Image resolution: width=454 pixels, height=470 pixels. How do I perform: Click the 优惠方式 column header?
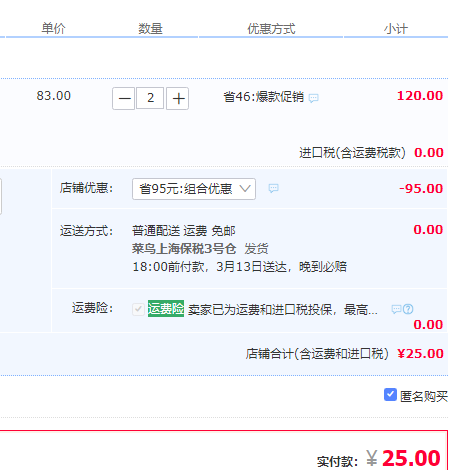[271, 29]
